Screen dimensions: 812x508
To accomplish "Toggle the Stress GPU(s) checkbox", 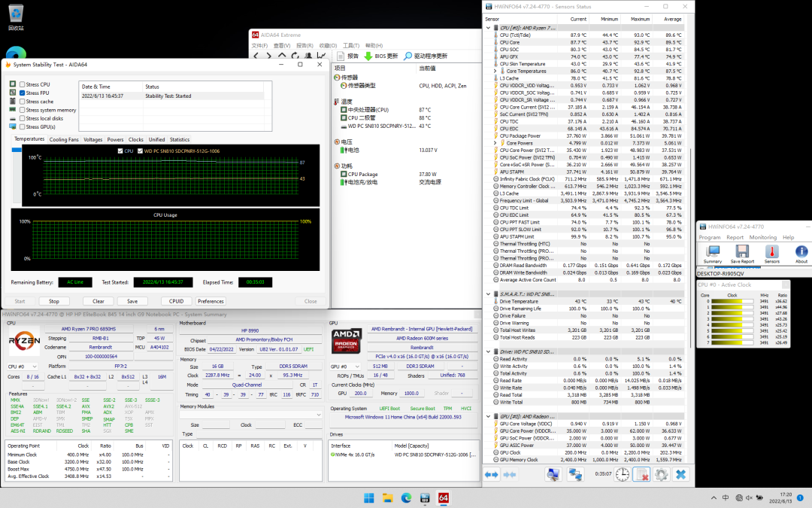I will coord(23,126).
